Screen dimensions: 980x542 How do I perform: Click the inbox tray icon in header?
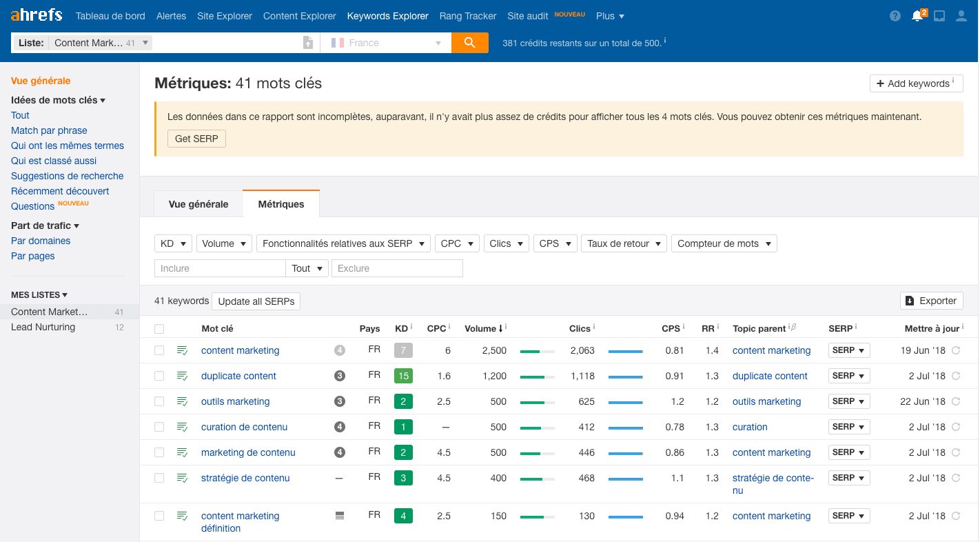coord(939,16)
